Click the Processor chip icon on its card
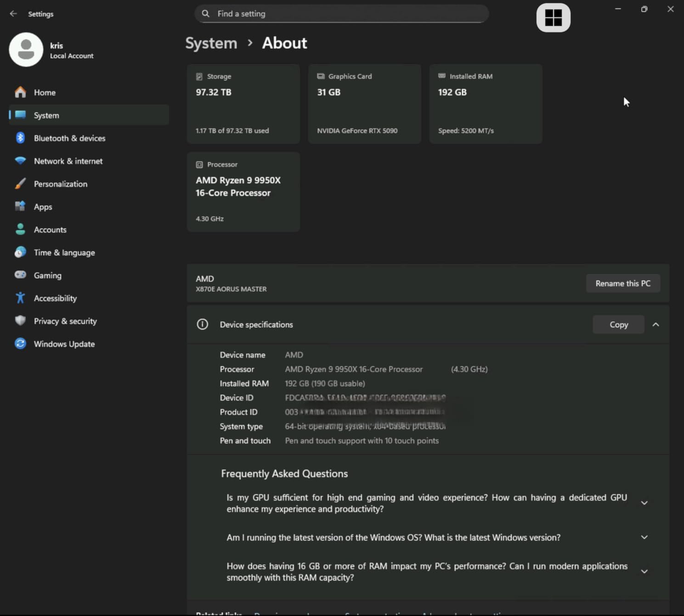 tap(199, 165)
